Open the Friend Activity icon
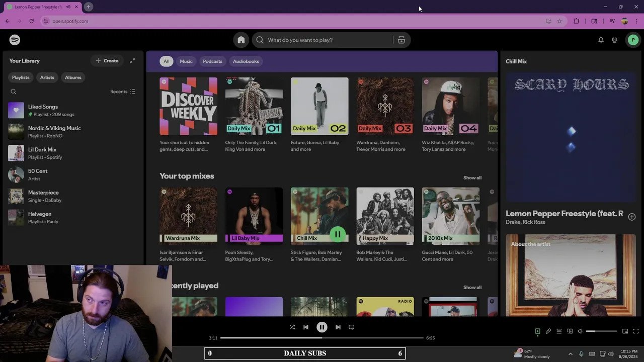644x362 pixels. pyautogui.click(x=614, y=40)
